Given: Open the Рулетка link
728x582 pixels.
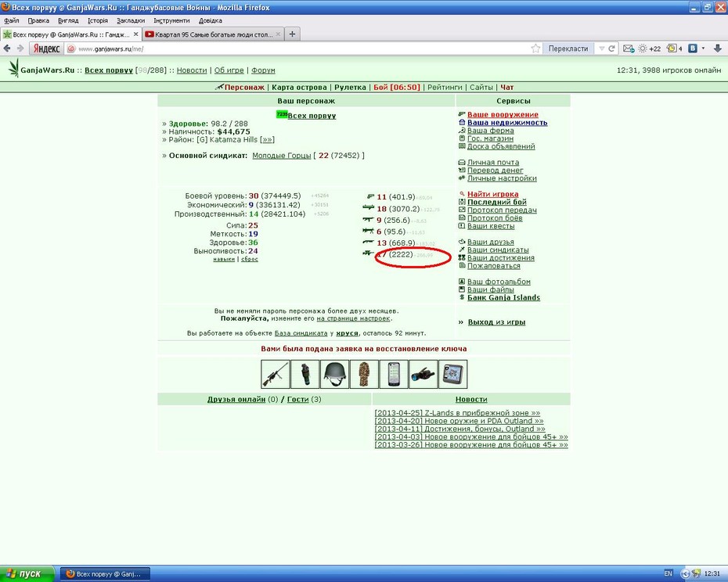Looking at the screenshot, I should [x=350, y=88].
